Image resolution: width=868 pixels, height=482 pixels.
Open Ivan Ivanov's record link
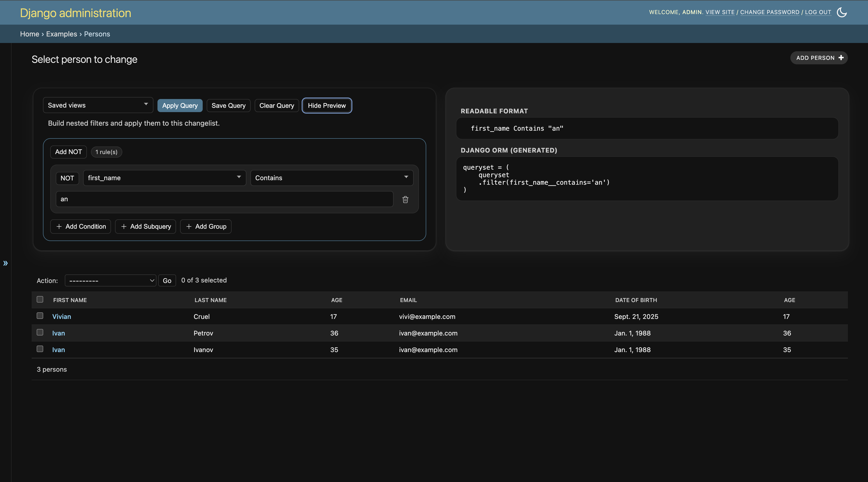pyautogui.click(x=58, y=350)
